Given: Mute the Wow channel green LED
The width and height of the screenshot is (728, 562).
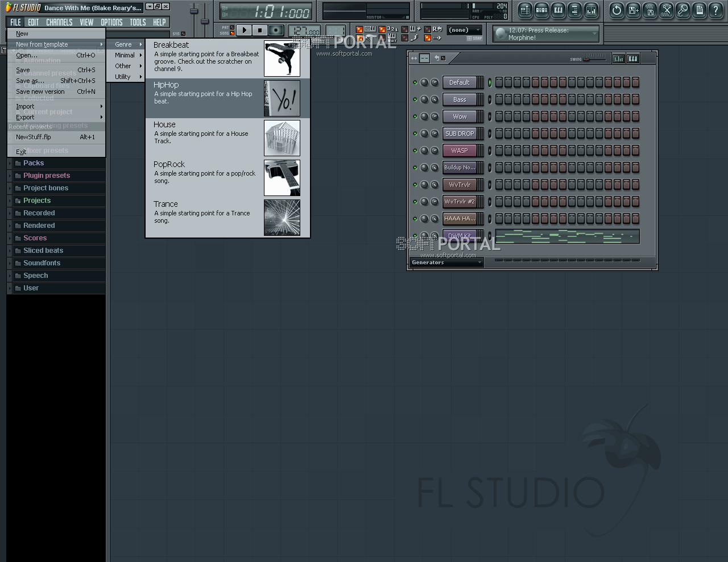Looking at the screenshot, I should (x=415, y=116).
